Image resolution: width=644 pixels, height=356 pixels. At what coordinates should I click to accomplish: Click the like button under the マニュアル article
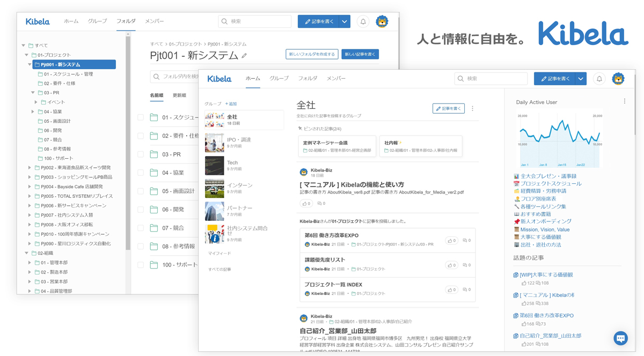[x=306, y=204]
